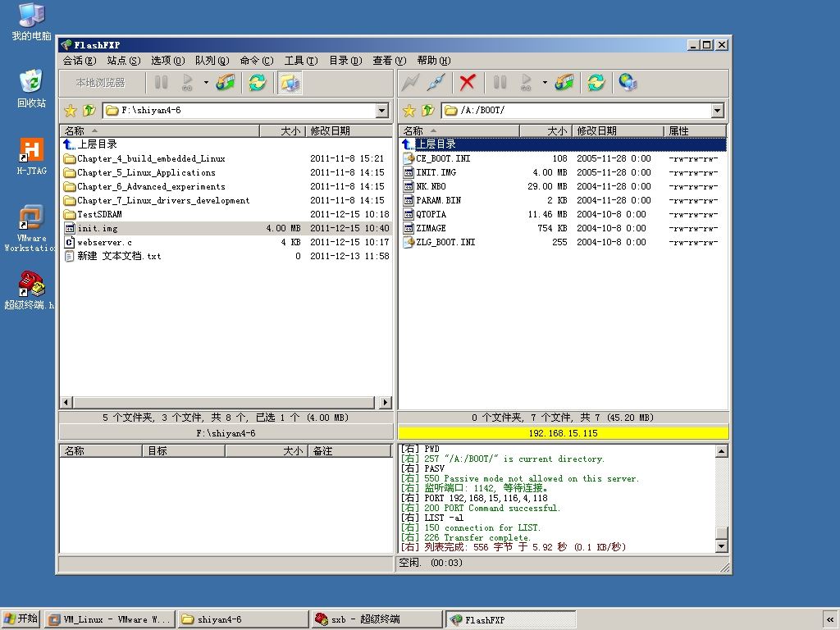Open the 帮助(H) menu
The image size is (840, 630).
click(434, 61)
